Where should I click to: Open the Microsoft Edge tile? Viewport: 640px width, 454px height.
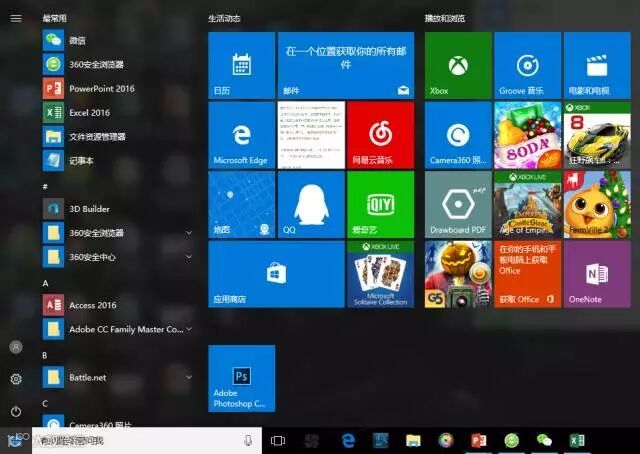[x=242, y=135]
